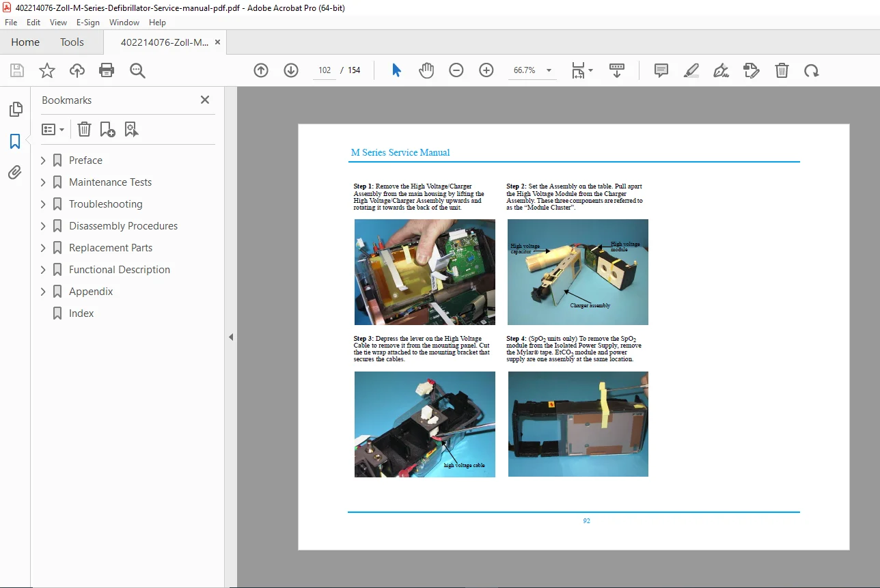Bookmark this file with the star icon
The image size is (880, 588).
47,70
